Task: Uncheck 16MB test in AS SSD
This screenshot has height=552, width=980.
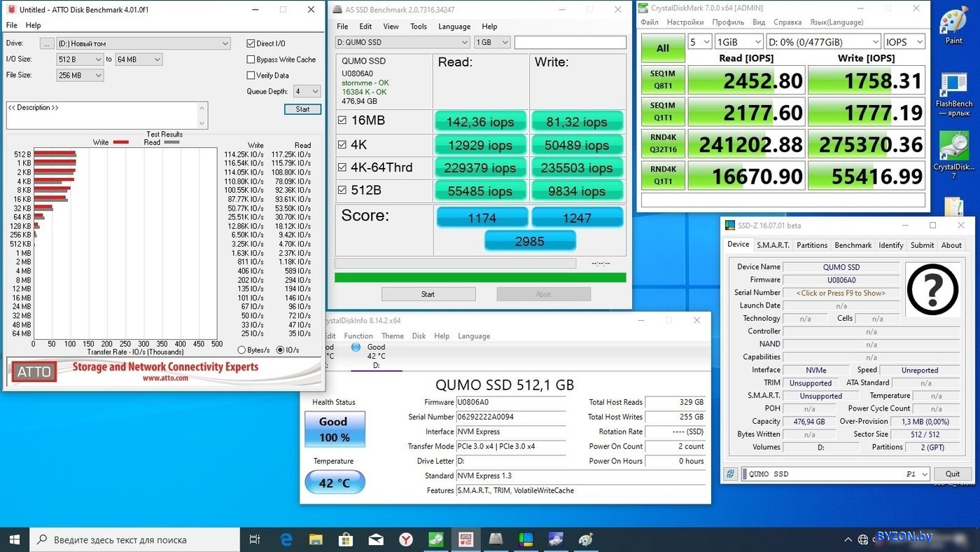Action: point(342,120)
